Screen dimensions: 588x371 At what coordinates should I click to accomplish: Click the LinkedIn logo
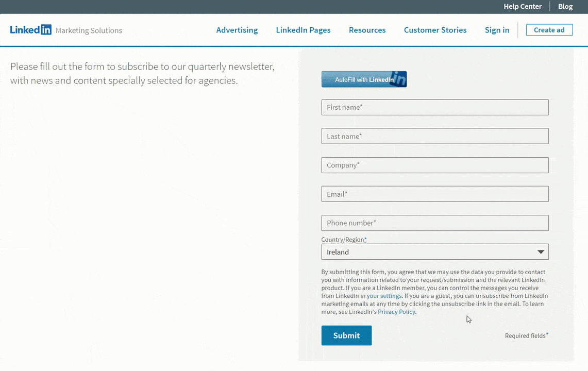click(31, 30)
